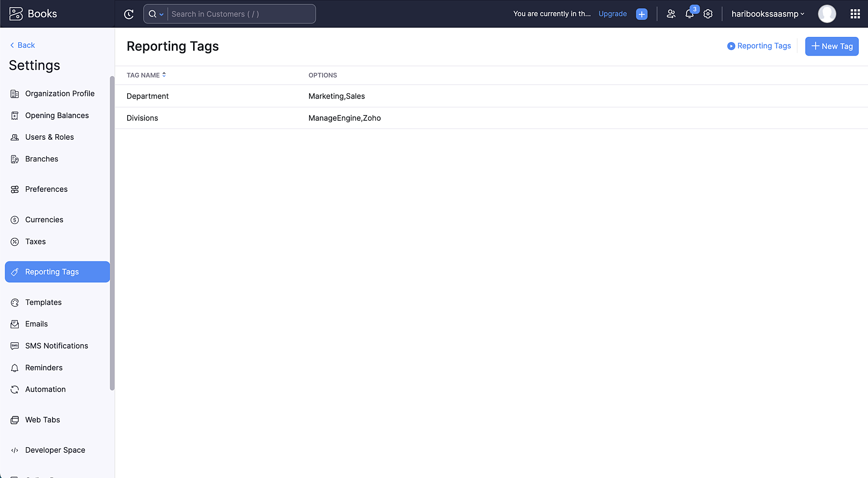Click the user profile avatar

click(827, 14)
